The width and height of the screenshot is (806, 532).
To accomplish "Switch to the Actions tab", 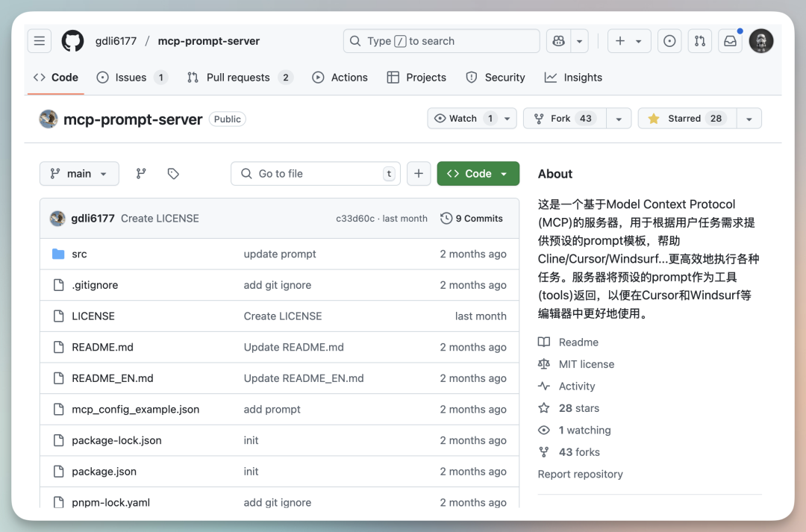I will click(x=340, y=78).
